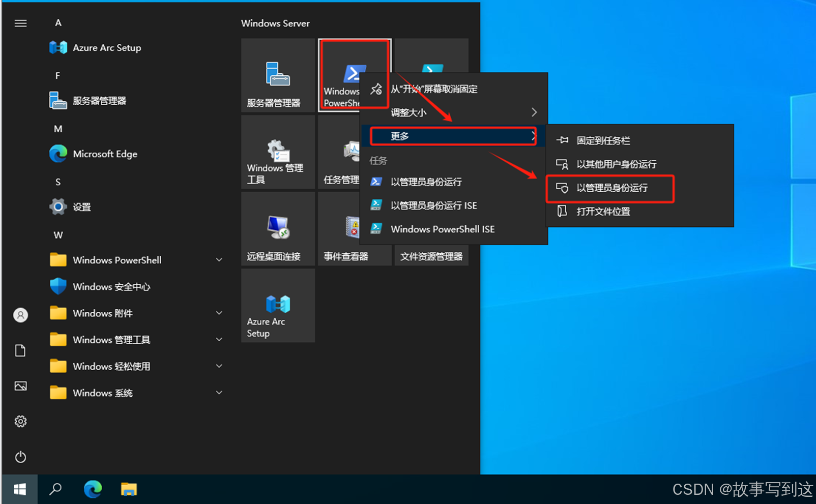Screen dimensions: 816x504
Task: Choose 以其他用户身份运行 in the submenu
Action: 639,164
